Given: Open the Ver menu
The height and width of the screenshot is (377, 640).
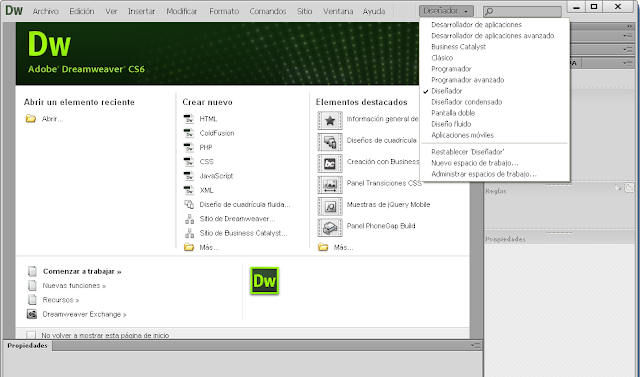Looking at the screenshot, I should point(111,11).
